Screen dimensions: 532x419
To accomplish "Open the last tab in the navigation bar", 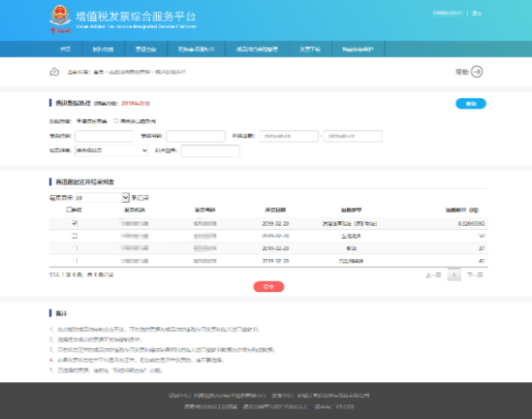I will [358, 49].
